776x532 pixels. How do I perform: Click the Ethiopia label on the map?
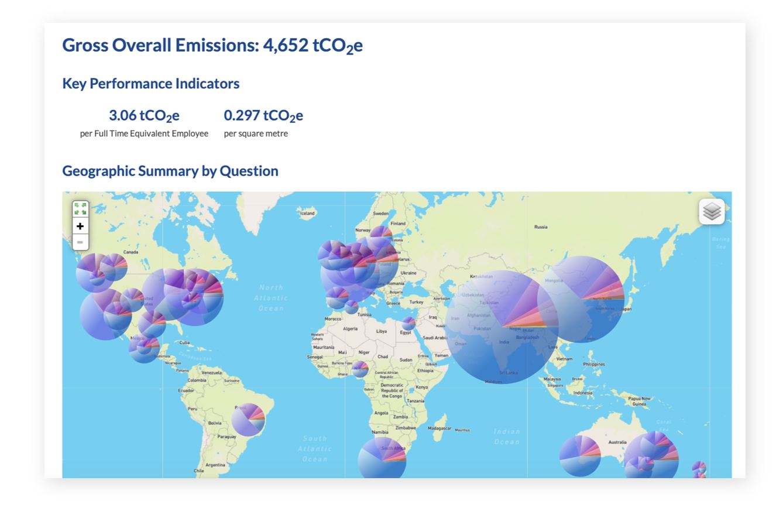[x=425, y=370]
